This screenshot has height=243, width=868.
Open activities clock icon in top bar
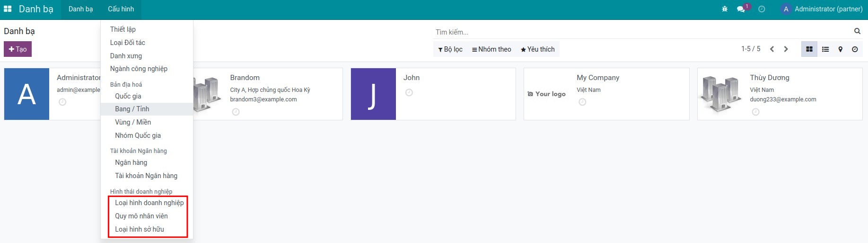[x=762, y=9]
